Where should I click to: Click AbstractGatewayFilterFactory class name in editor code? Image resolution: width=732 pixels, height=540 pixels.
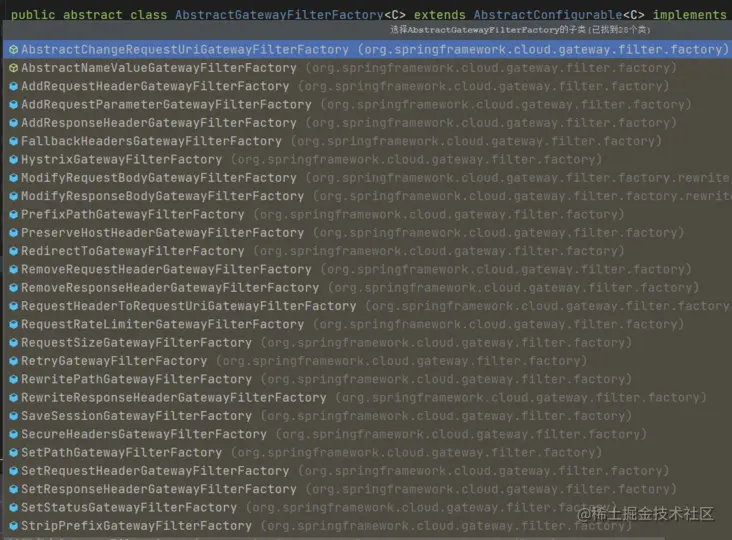click(279, 14)
